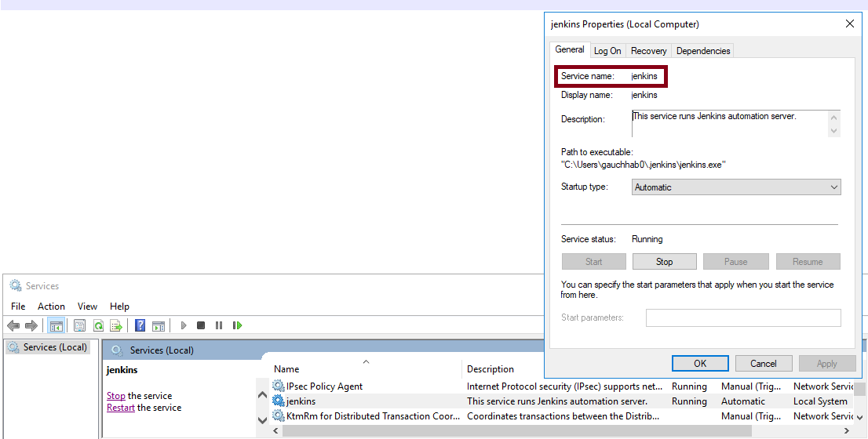Open the Action menu in Services

tap(51, 307)
